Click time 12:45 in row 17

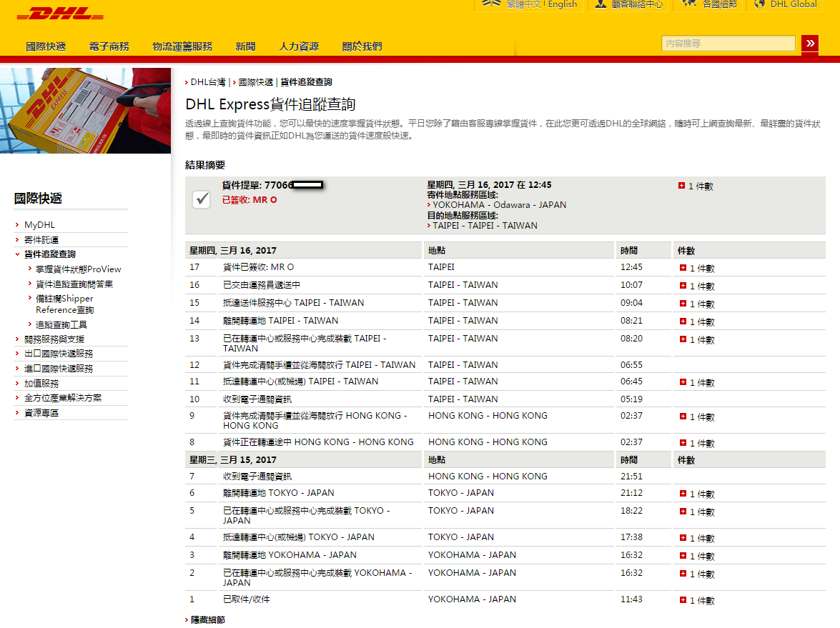click(631, 267)
